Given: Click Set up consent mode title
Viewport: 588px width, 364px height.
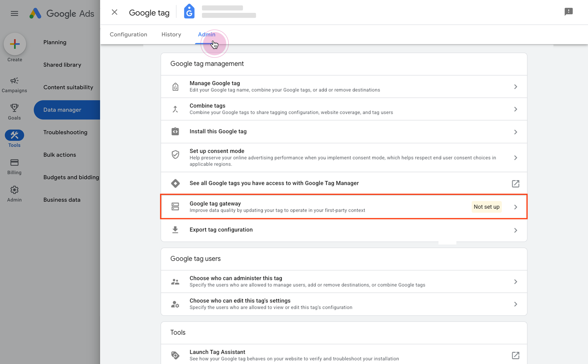Looking at the screenshot, I should point(217,151).
